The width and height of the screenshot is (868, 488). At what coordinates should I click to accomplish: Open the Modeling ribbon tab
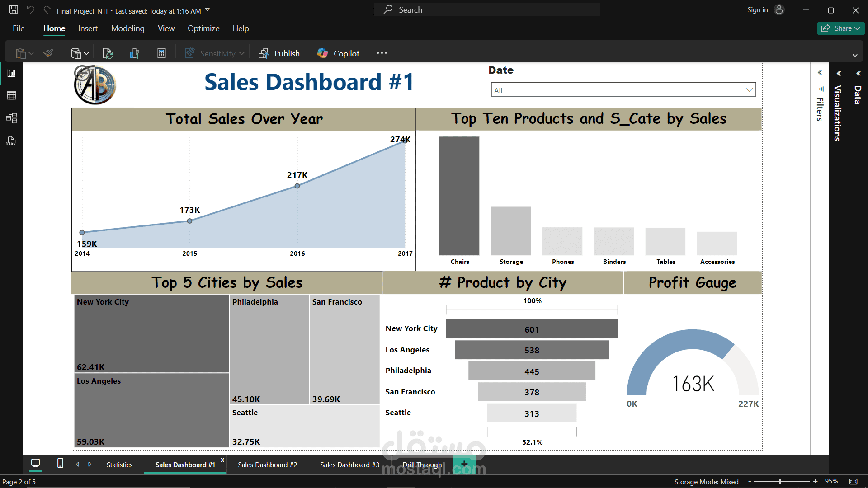pyautogui.click(x=127, y=28)
